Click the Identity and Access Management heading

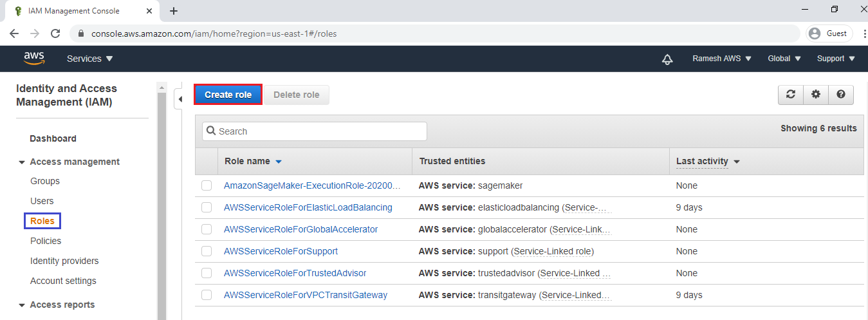tap(66, 95)
